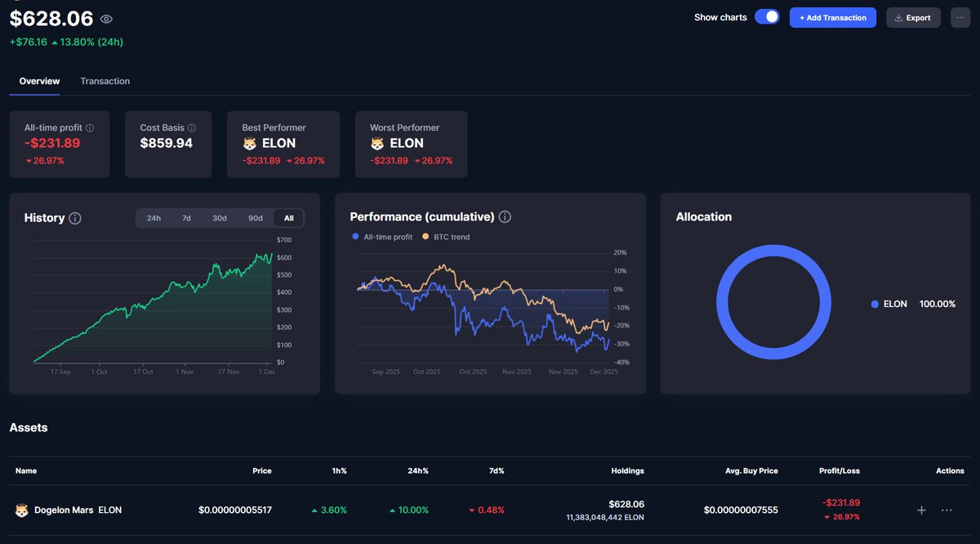Open the All-time profit info tooltip
The image size is (980, 544).
tap(91, 127)
